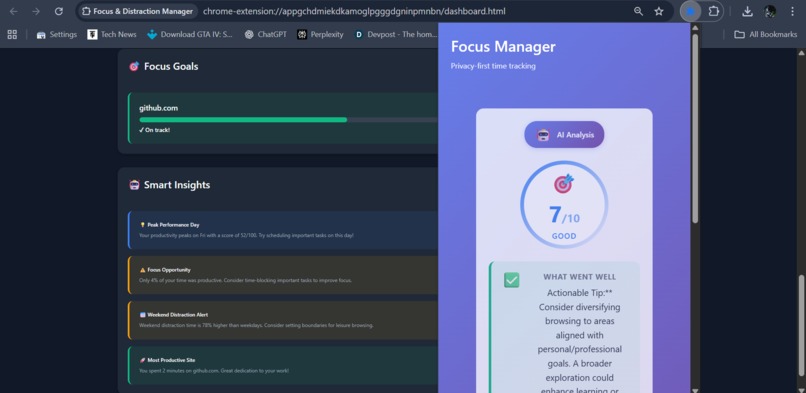Screen dimensions: 806x393
Task: Click the popup's vertical scrollbar thumb
Action: point(695,128)
